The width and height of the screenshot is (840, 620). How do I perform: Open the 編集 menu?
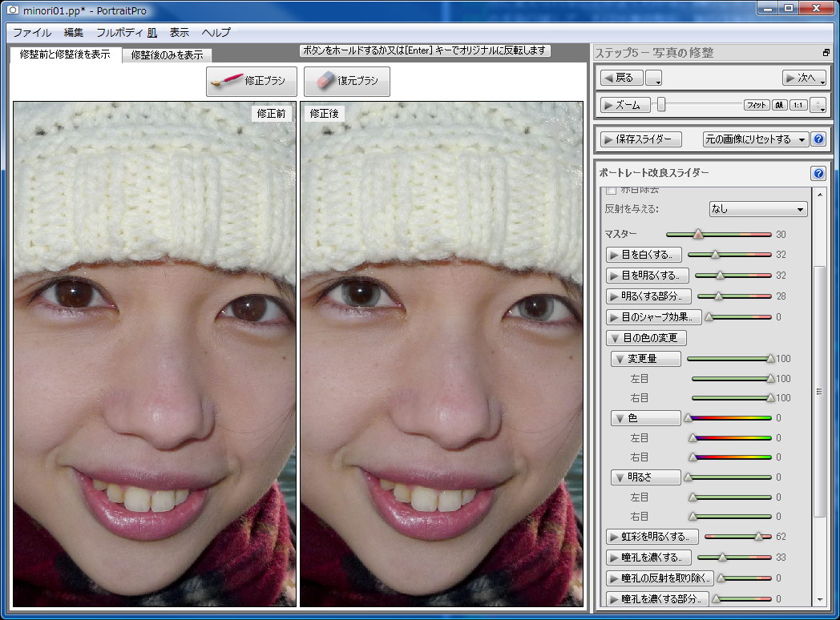coord(74,32)
